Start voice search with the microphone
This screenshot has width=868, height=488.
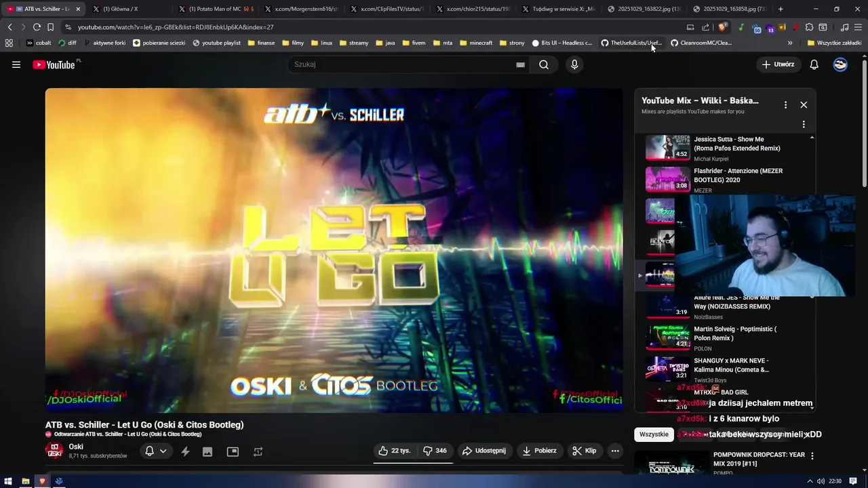click(574, 64)
